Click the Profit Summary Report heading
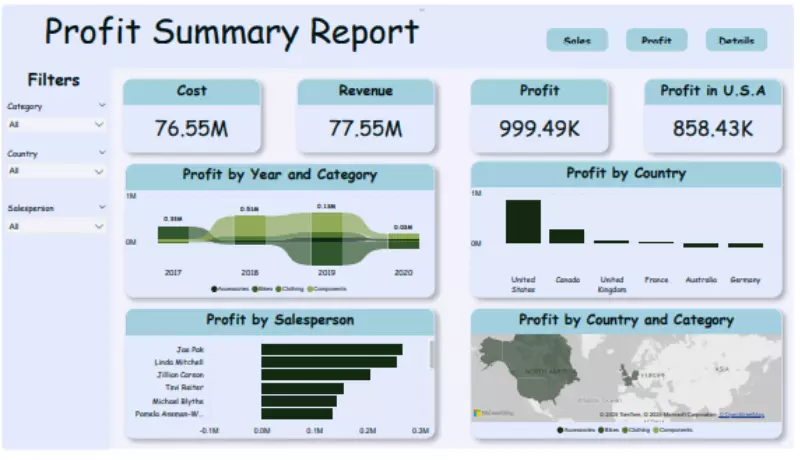The image size is (800, 460). [232, 32]
